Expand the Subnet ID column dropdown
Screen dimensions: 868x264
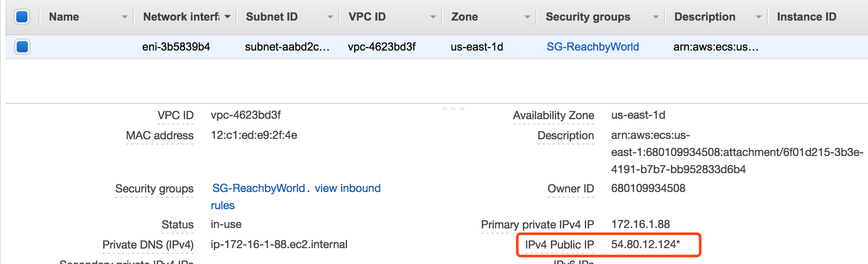330,17
